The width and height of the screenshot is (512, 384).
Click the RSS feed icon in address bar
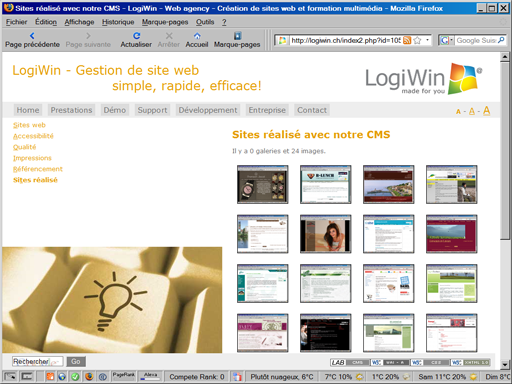click(x=407, y=41)
